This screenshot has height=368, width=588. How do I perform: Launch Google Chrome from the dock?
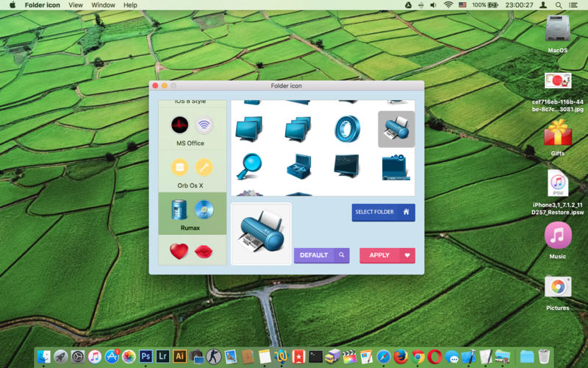coord(417,356)
